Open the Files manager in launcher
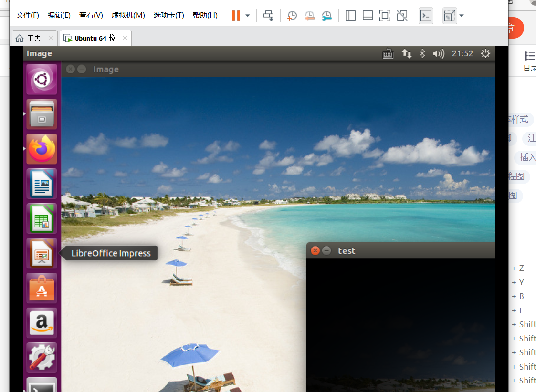Screen dimensions: 536x392 (42, 114)
